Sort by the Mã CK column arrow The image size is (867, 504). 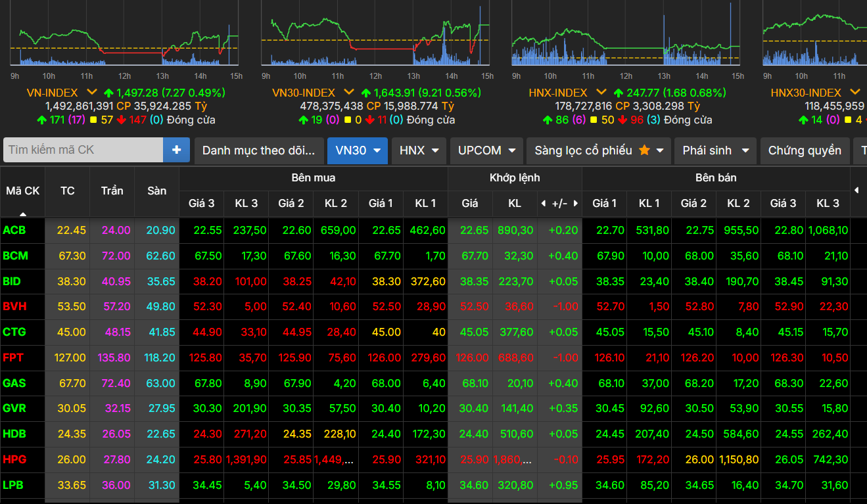(x=23, y=214)
